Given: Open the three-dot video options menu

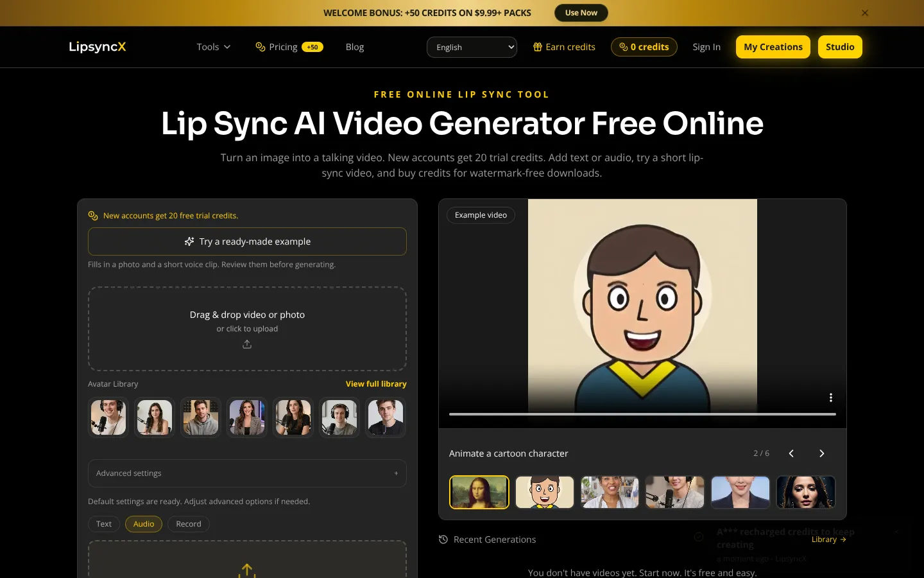Looking at the screenshot, I should tap(830, 398).
